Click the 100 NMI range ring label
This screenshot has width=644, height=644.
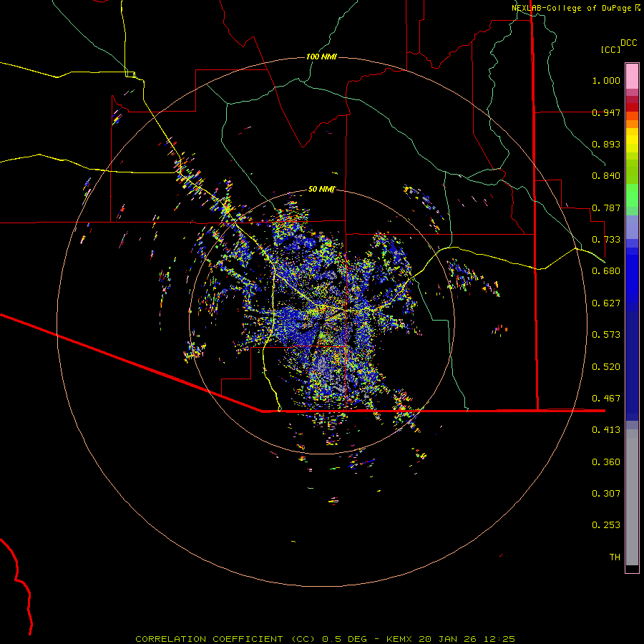(x=321, y=57)
